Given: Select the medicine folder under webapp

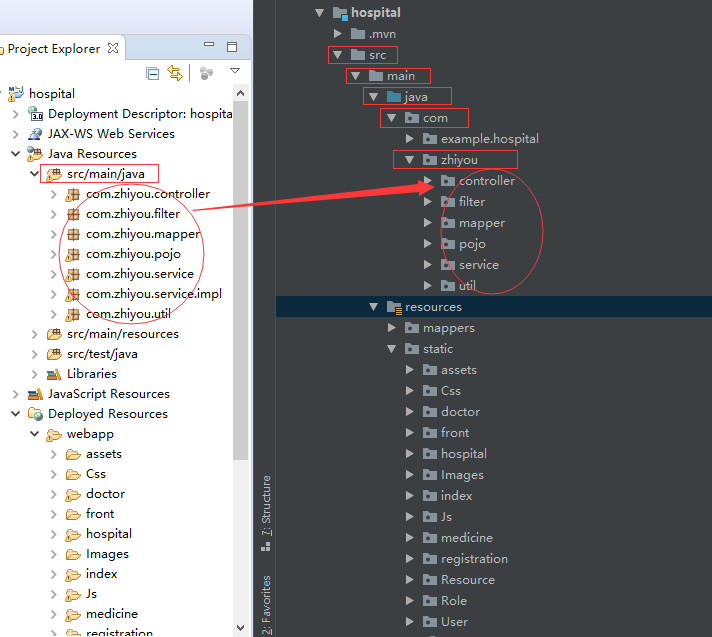Looking at the screenshot, I should click(x=112, y=614).
